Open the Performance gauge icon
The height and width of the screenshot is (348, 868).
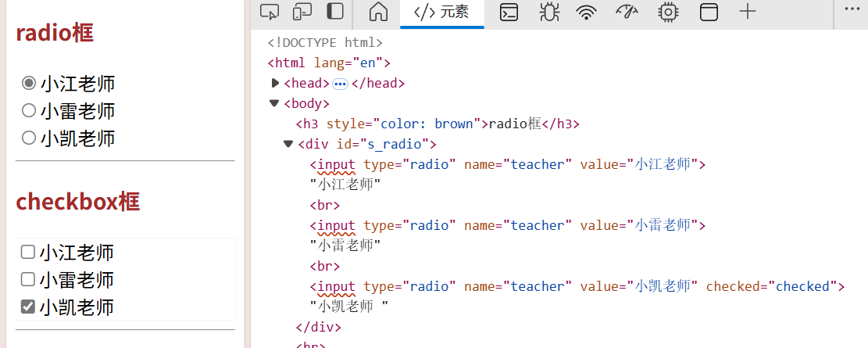point(627,12)
